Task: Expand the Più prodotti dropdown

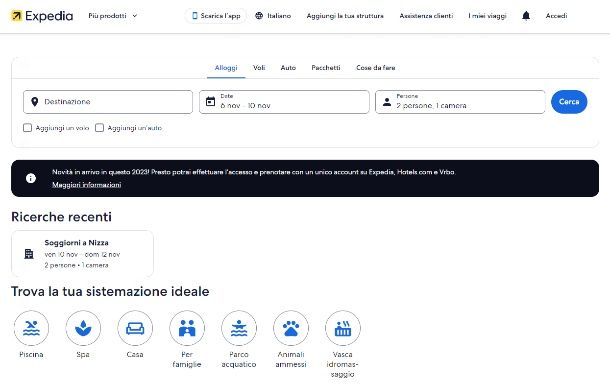Action: (x=113, y=16)
